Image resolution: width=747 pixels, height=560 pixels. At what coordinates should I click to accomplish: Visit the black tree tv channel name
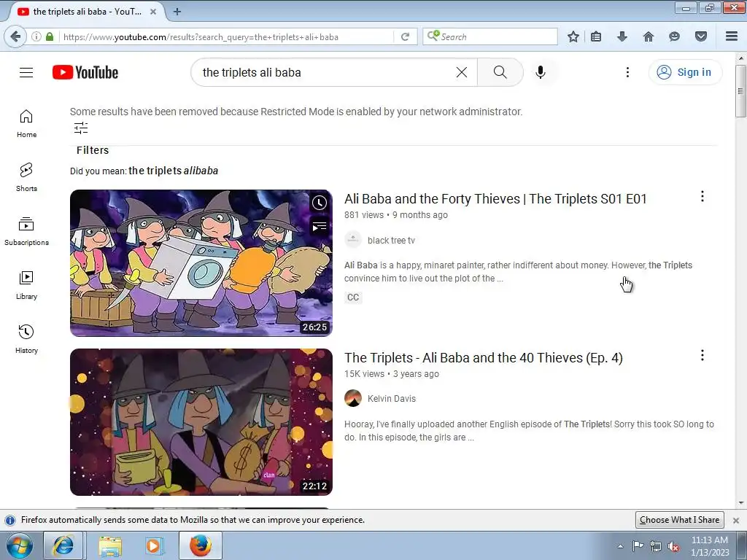[391, 241]
